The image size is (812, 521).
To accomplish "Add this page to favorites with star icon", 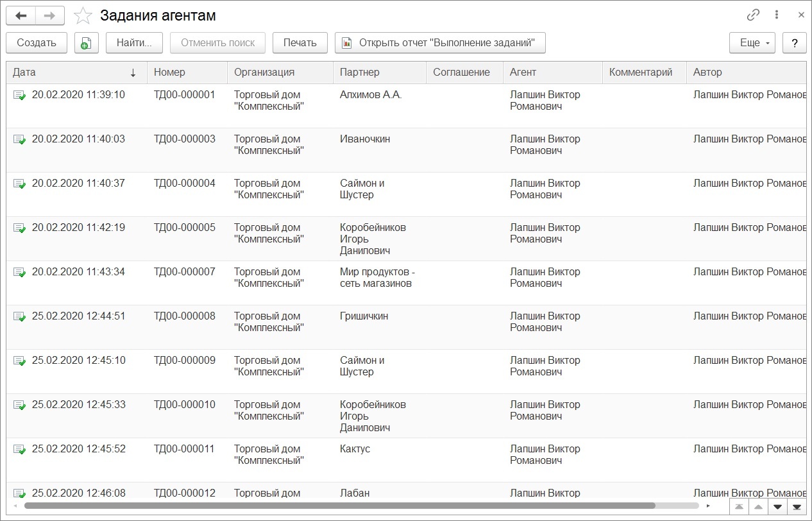I will [x=83, y=15].
